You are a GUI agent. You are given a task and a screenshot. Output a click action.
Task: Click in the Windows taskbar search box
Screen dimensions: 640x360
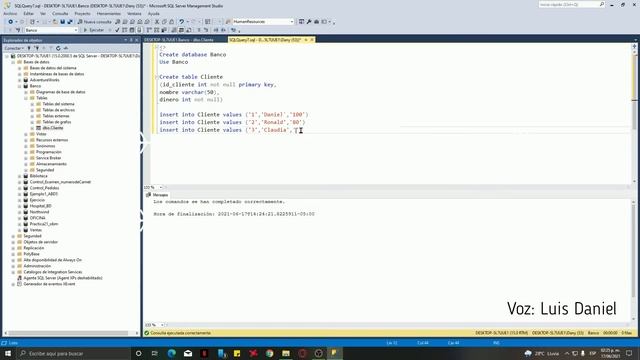[73, 353]
